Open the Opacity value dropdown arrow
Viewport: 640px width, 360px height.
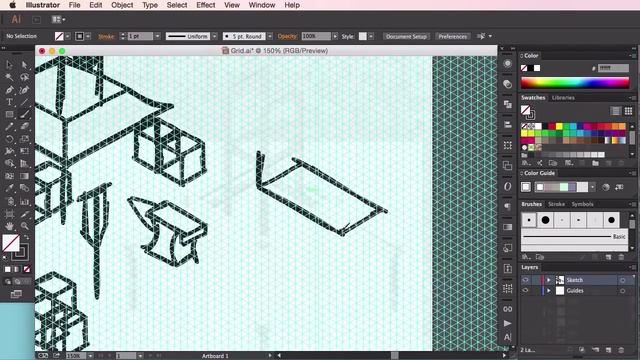coord(335,36)
